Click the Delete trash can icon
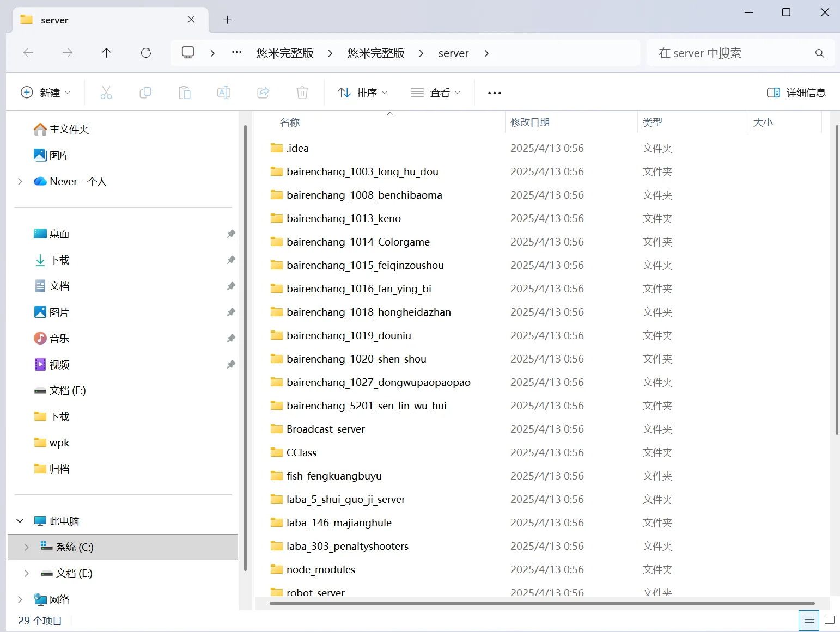 click(x=302, y=93)
